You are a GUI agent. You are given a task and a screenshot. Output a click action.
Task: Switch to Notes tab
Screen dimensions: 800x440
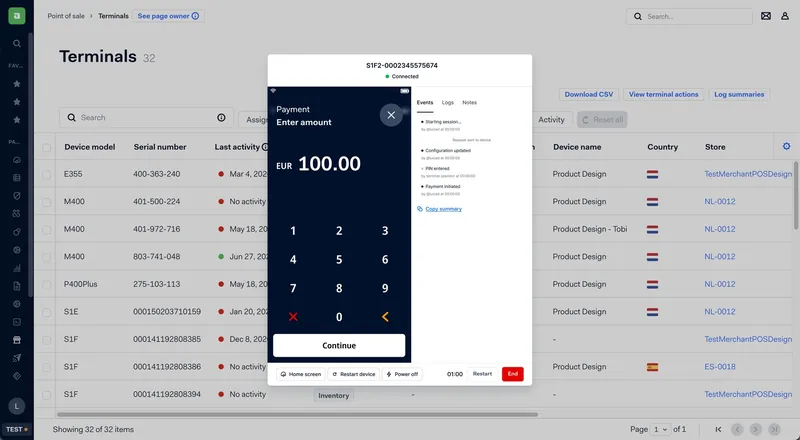click(469, 103)
